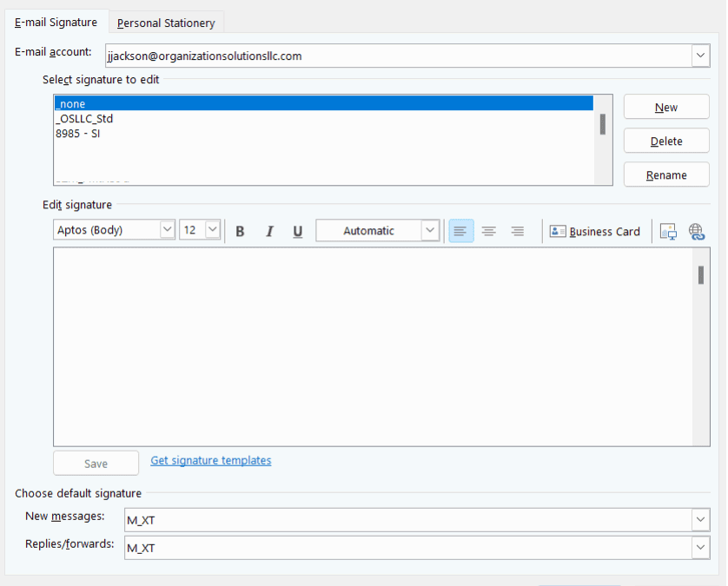Image resolution: width=728 pixels, height=586 pixels.
Task: Switch to Personal Stationery tab
Action: click(x=166, y=23)
